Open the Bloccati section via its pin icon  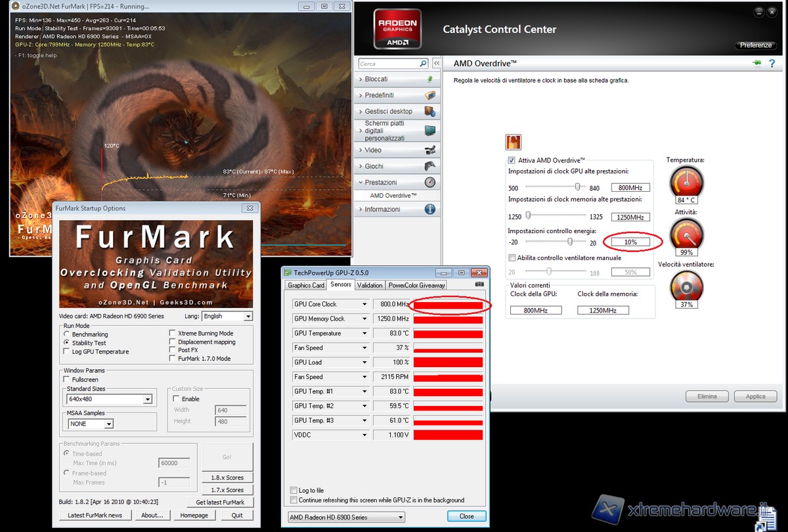[x=430, y=79]
